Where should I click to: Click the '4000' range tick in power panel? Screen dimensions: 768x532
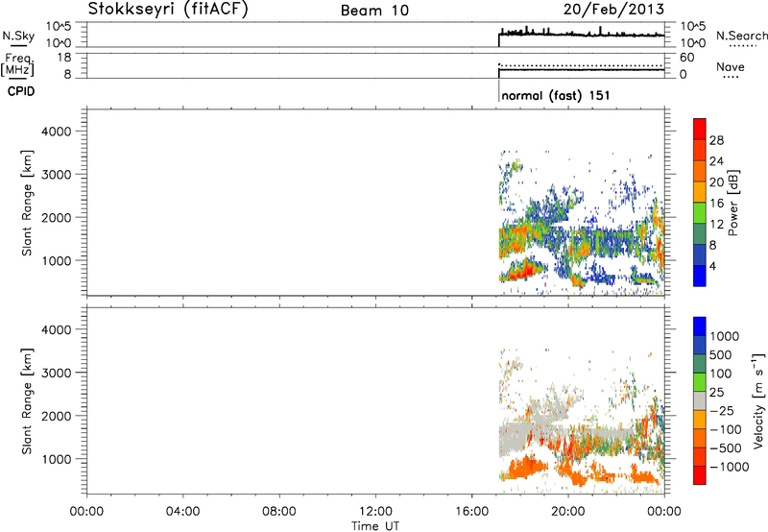[x=57, y=132]
